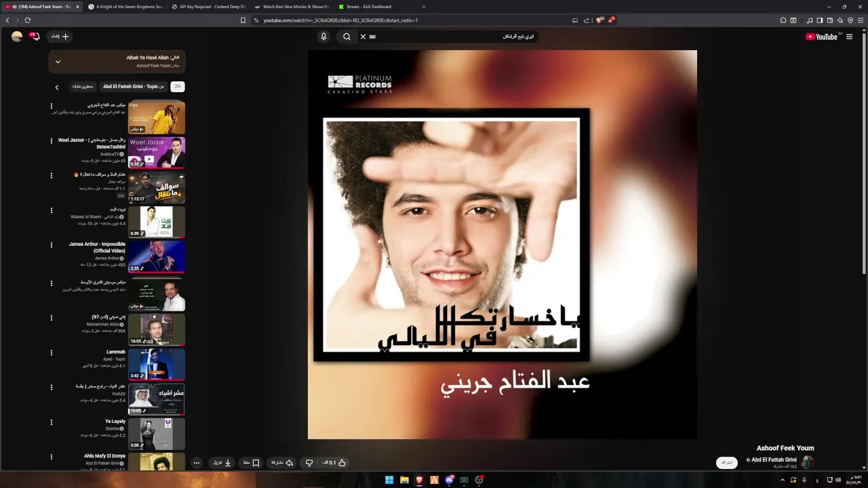Open Brave Rewards triangle icon
Screen dimensions: 868x488
tap(611, 20)
